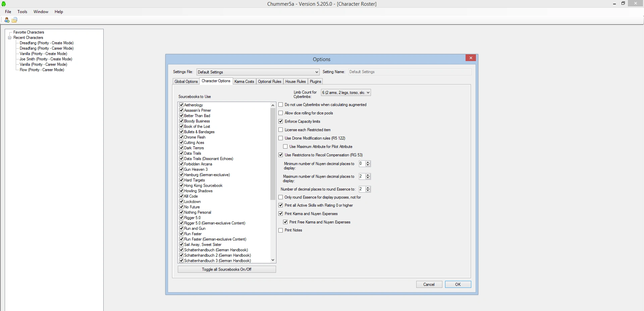Click the minimum Nuyen decimal places value field
The height and width of the screenshot is (311, 644).
tap(362, 164)
